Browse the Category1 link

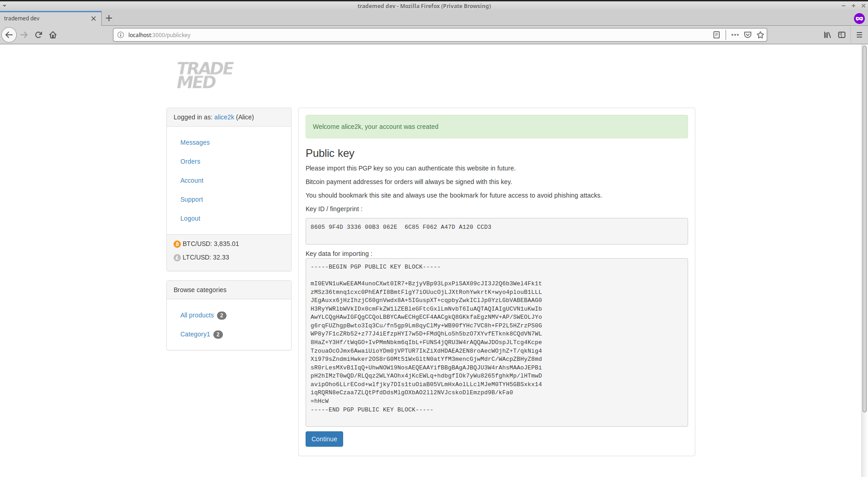tap(195, 334)
